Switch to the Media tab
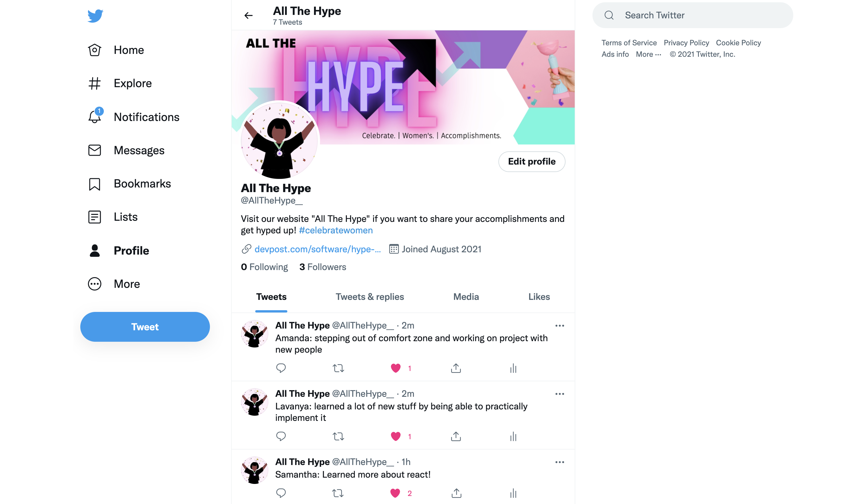846x504 pixels. tap(466, 297)
